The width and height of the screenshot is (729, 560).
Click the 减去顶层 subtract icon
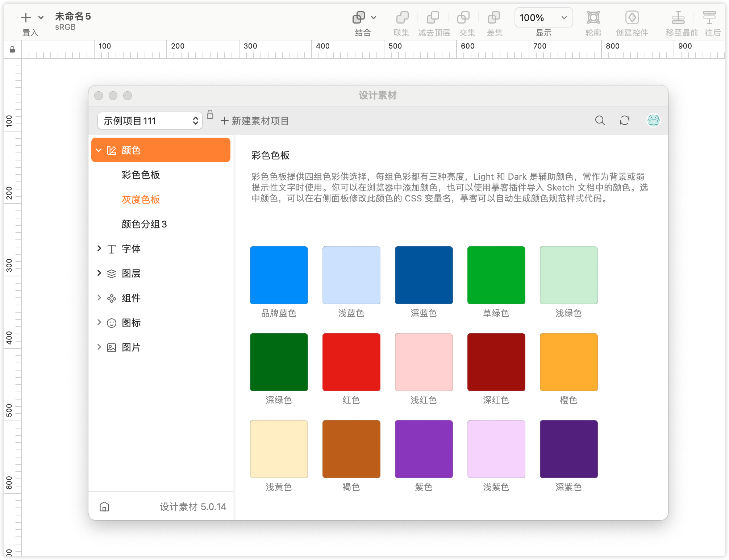pyautogui.click(x=433, y=17)
